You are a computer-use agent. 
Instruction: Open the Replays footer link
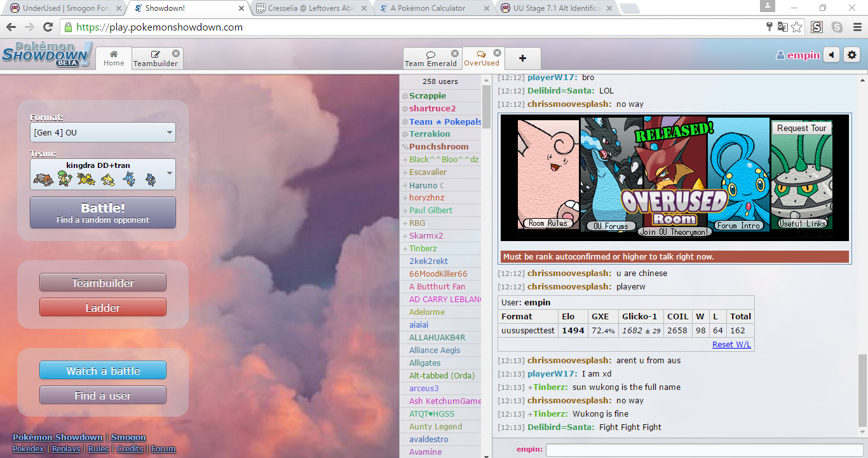click(66, 448)
